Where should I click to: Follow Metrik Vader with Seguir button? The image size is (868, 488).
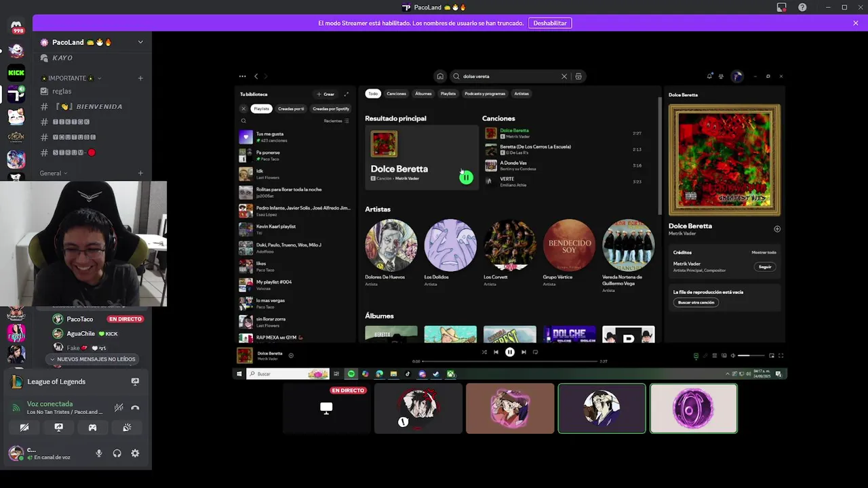pyautogui.click(x=765, y=267)
